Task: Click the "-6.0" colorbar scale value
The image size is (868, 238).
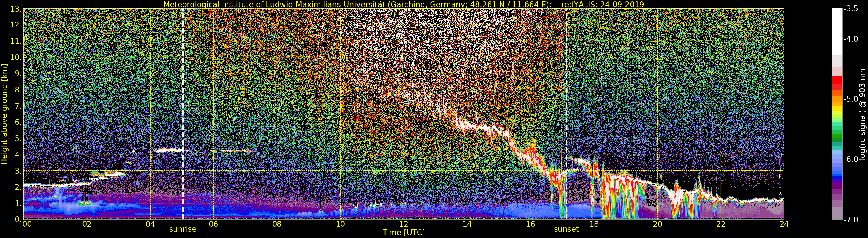Action: [851, 159]
